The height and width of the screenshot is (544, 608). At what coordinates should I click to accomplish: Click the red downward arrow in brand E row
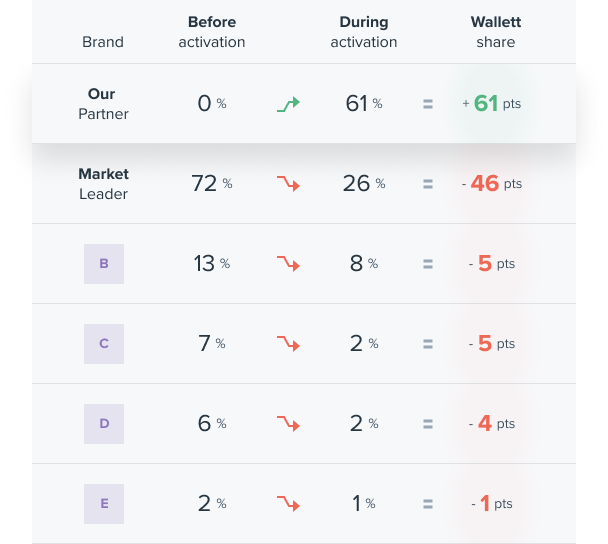click(x=288, y=503)
